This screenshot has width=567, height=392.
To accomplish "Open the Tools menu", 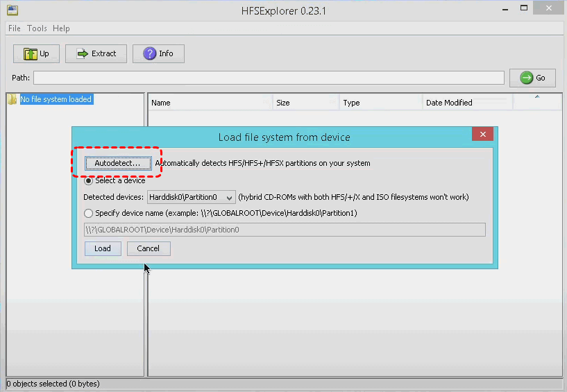I will point(37,28).
